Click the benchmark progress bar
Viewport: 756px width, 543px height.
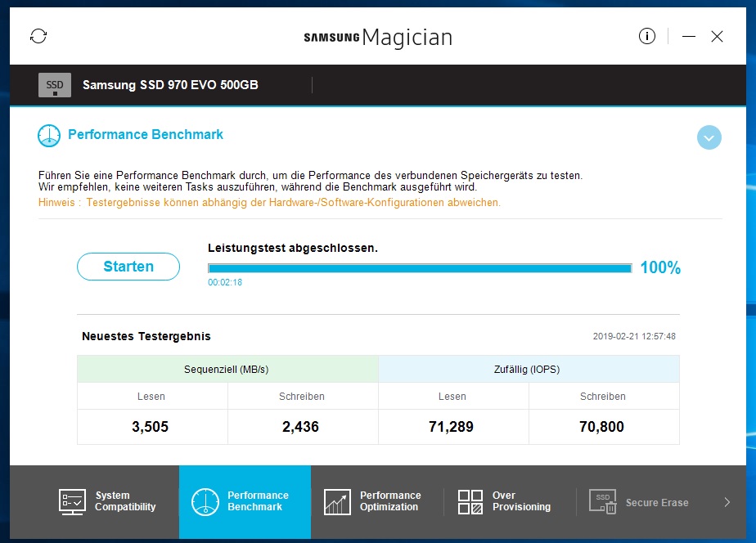(420, 268)
